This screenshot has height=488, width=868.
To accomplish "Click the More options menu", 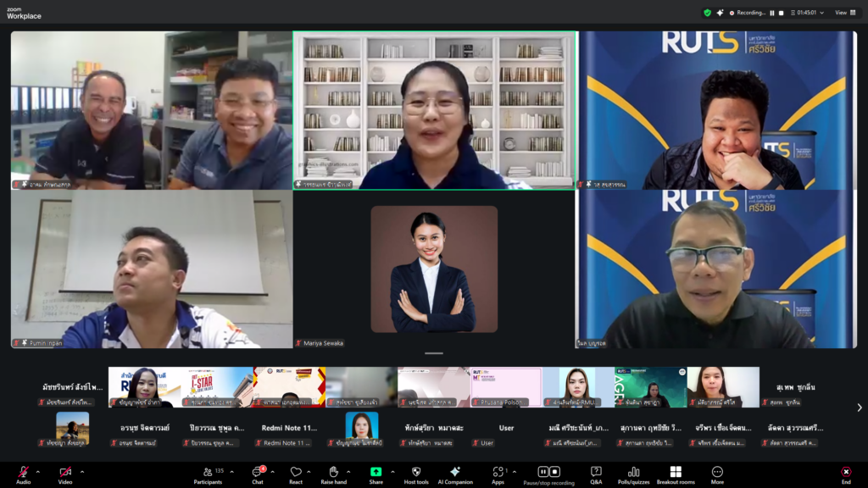I will coord(717,473).
